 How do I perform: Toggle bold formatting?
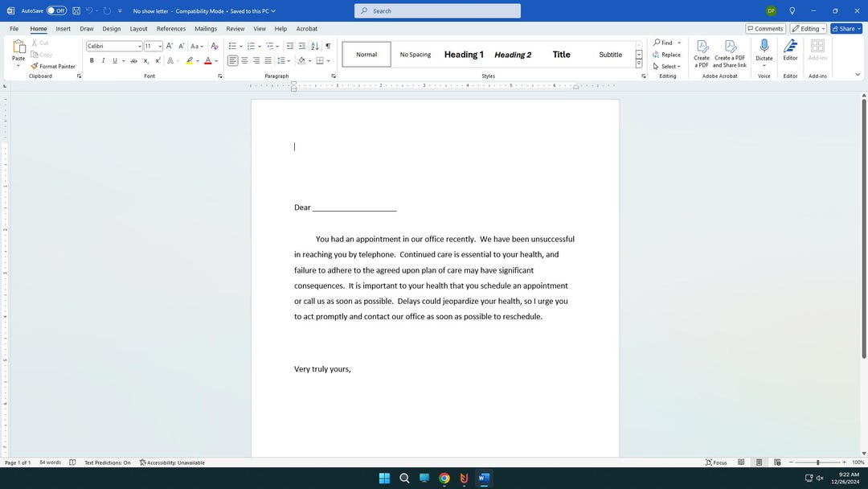point(92,60)
